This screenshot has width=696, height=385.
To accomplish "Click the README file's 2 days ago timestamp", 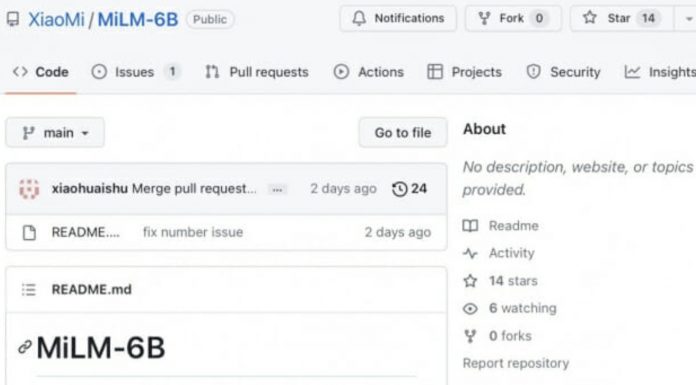I will [398, 232].
